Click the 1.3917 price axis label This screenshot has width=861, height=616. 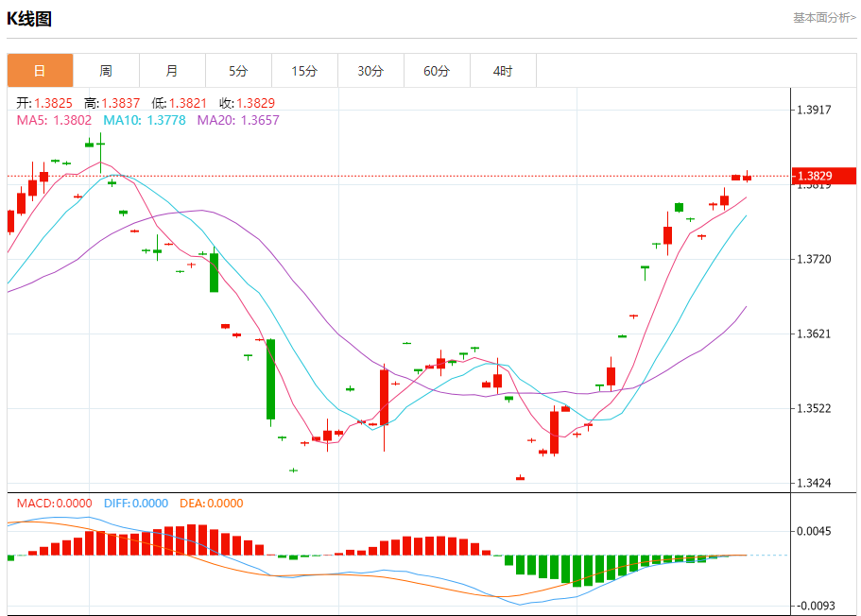pos(814,110)
